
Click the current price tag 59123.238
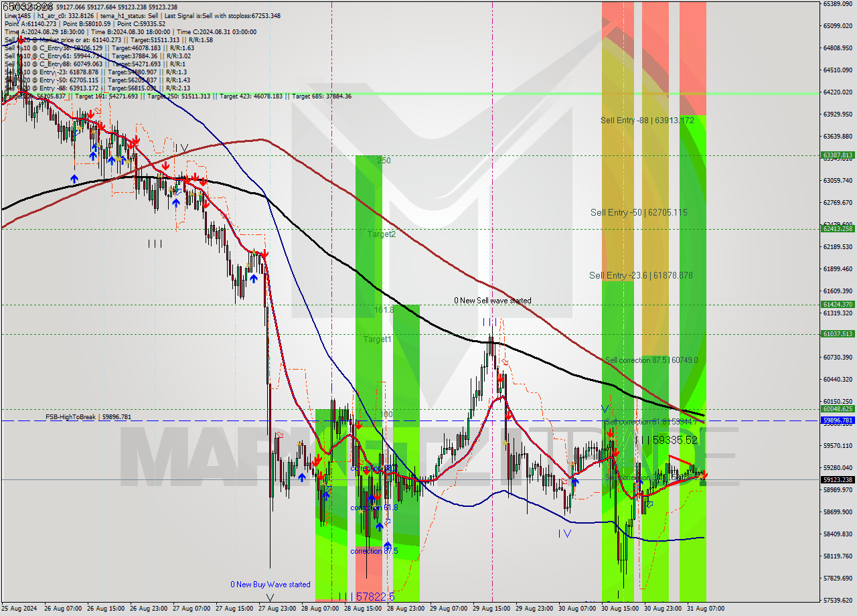click(x=837, y=479)
